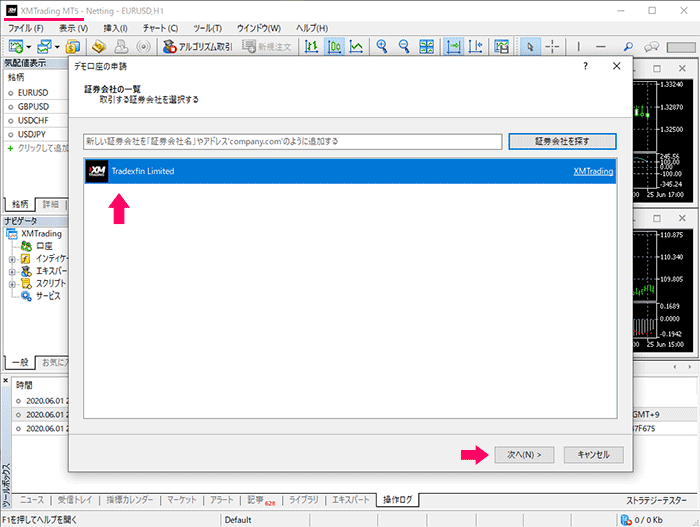Screen dimensions: 700x527
Task: Click the 新規注文 new order button
Action: (267, 46)
